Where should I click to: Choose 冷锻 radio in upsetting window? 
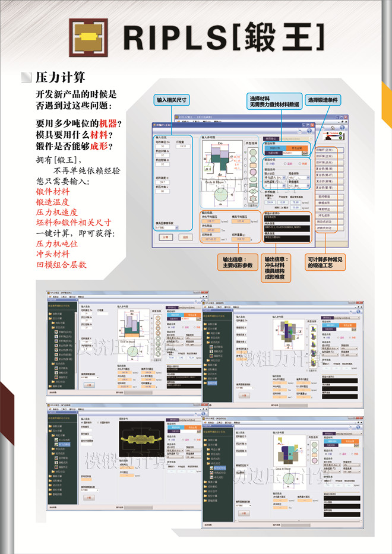(324, 337)
